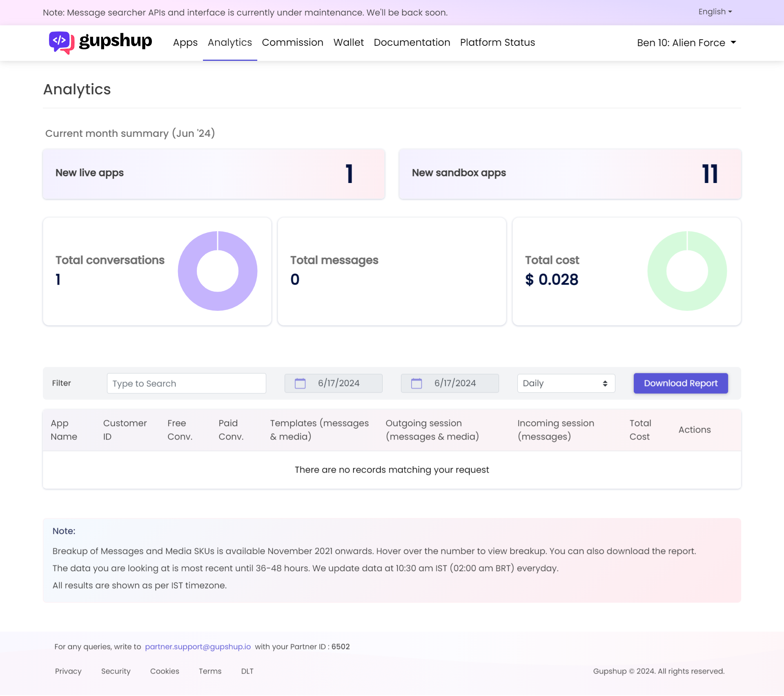Click the Platform Status icon
The height and width of the screenshot is (696, 784).
click(x=497, y=42)
